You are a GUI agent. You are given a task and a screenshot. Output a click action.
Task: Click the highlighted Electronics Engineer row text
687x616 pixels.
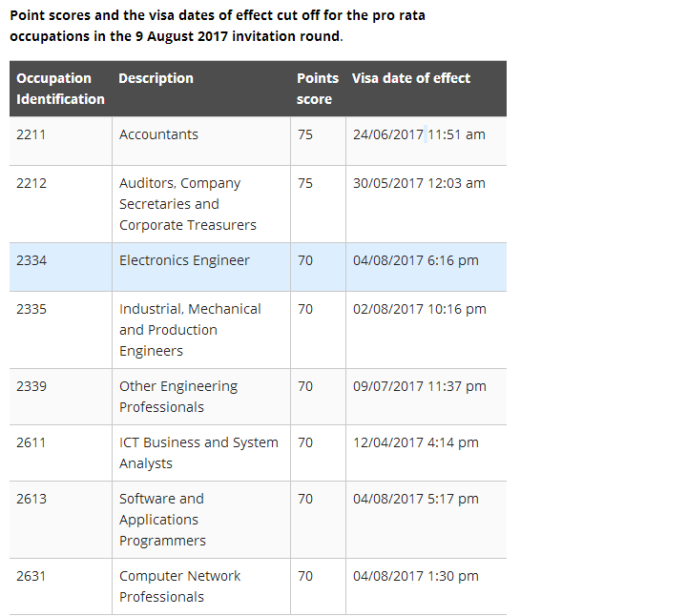(x=184, y=260)
